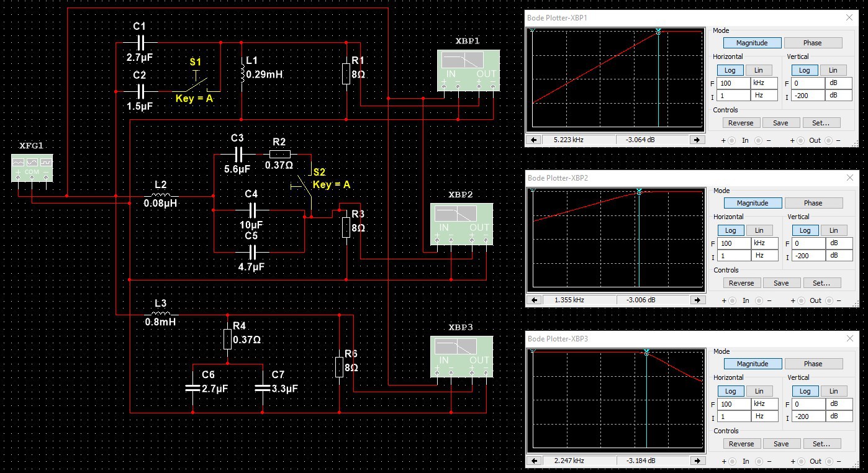868x473 pixels.
Task: Click the XFG1 function generator icon
Action: coord(31,169)
